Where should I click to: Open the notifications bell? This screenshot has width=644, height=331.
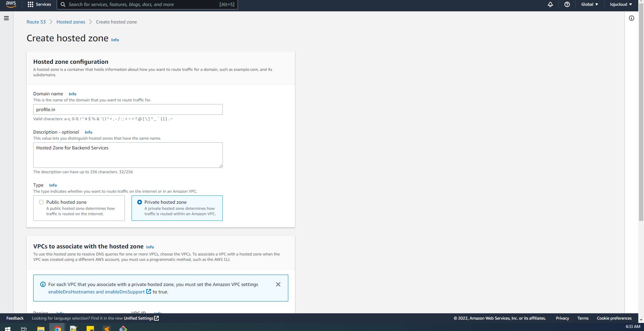click(x=550, y=4)
